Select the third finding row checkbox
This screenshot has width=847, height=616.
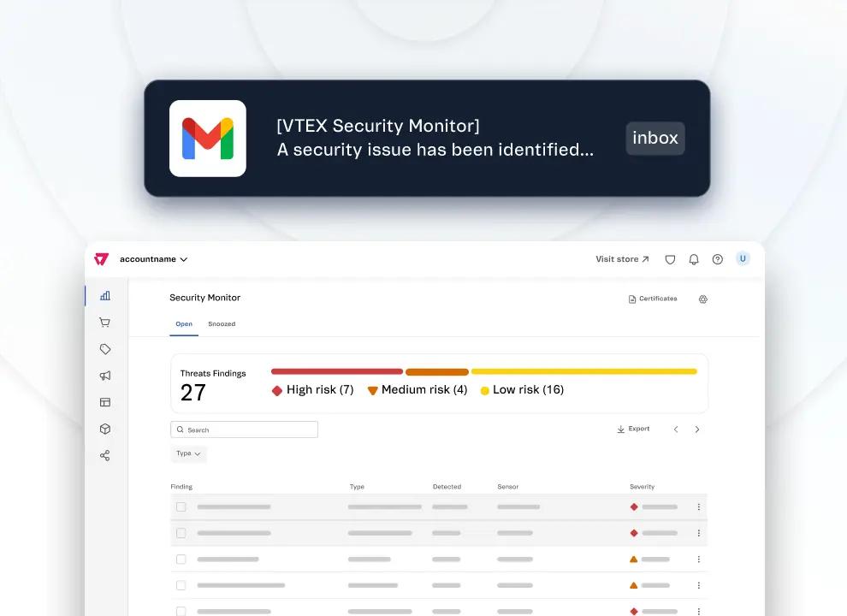[x=181, y=560]
